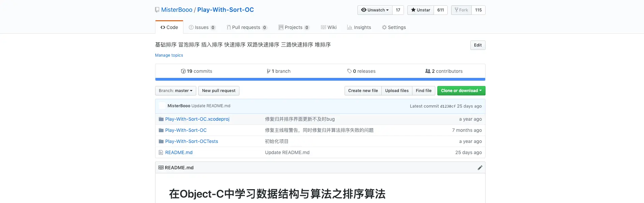The width and height of the screenshot is (644, 203).
Task: Click the tag icon beside 0 releases
Action: click(x=349, y=71)
